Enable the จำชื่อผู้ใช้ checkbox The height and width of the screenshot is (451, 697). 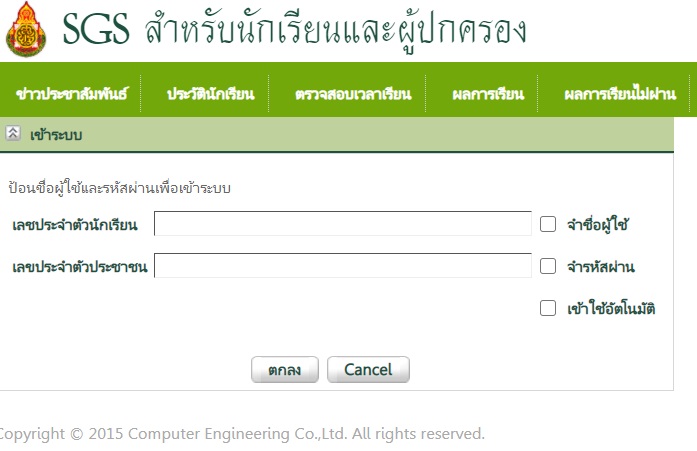(548, 224)
